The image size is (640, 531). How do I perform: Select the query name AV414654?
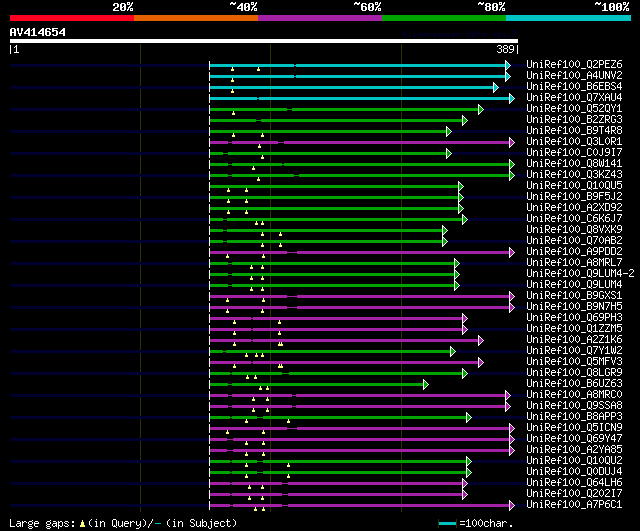click(x=38, y=32)
